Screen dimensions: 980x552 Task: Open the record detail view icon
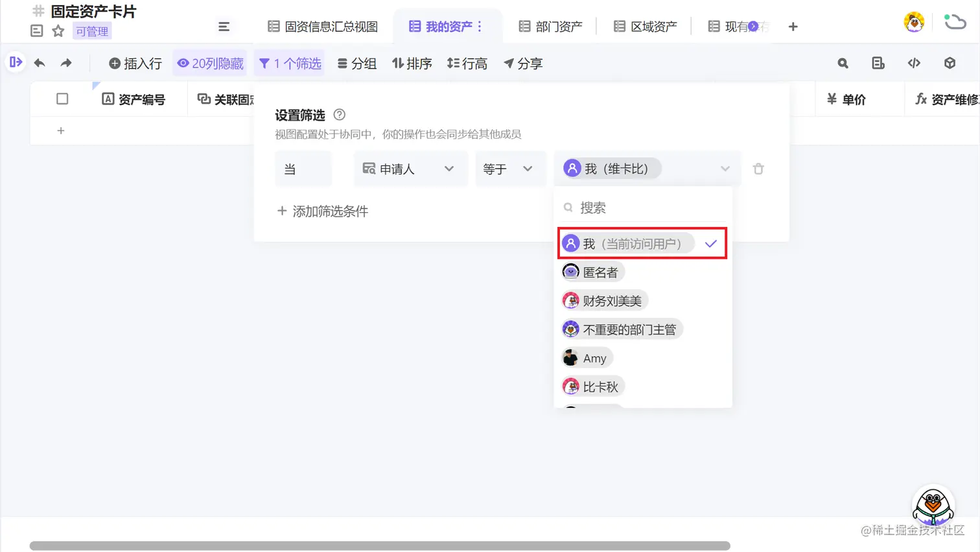[x=878, y=63]
